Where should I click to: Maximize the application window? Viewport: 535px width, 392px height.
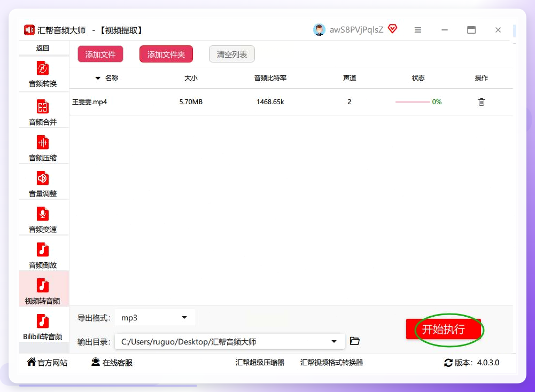tap(471, 30)
